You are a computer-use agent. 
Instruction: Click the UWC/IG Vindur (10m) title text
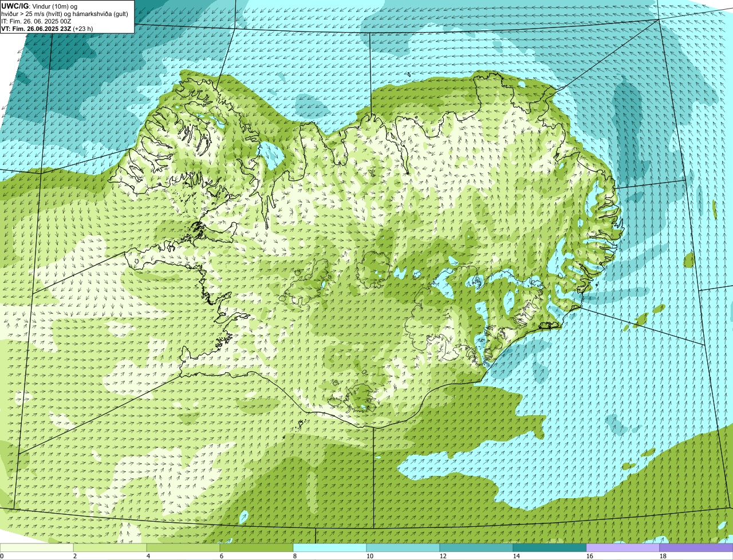click(x=39, y=6)
